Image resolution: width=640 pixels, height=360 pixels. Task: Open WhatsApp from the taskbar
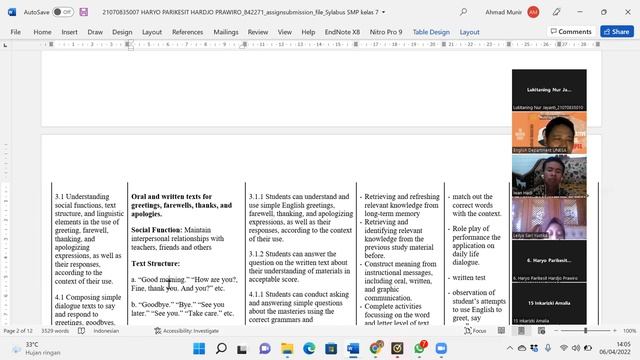tap(419, 349)
